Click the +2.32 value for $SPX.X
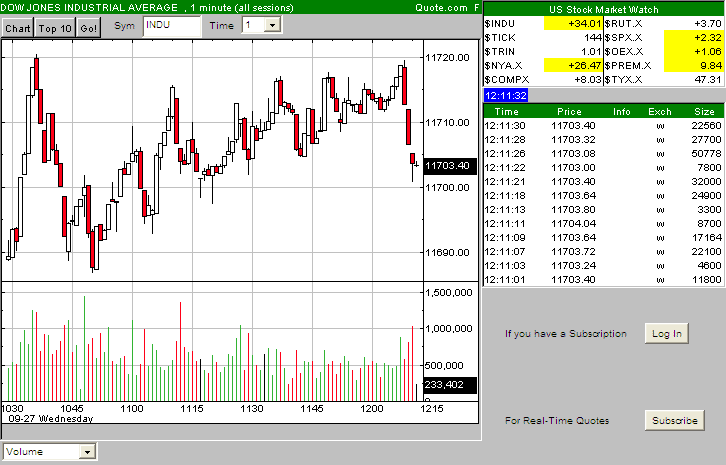The image size is (726, 465). click(x=694, y=38)
